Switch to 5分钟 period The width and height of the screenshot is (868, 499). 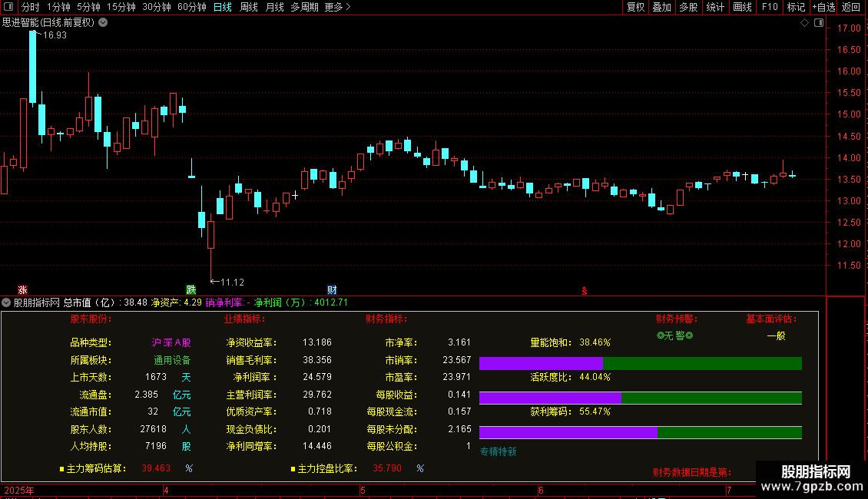click(x=88, y=7)
